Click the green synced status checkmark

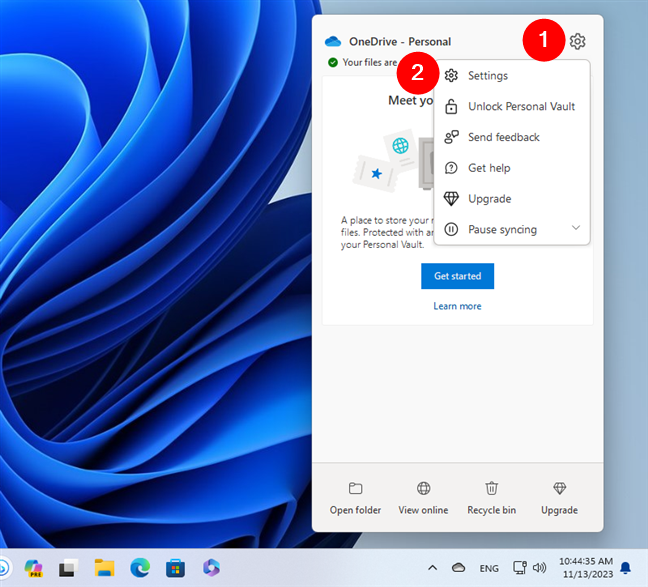point(333,62)
